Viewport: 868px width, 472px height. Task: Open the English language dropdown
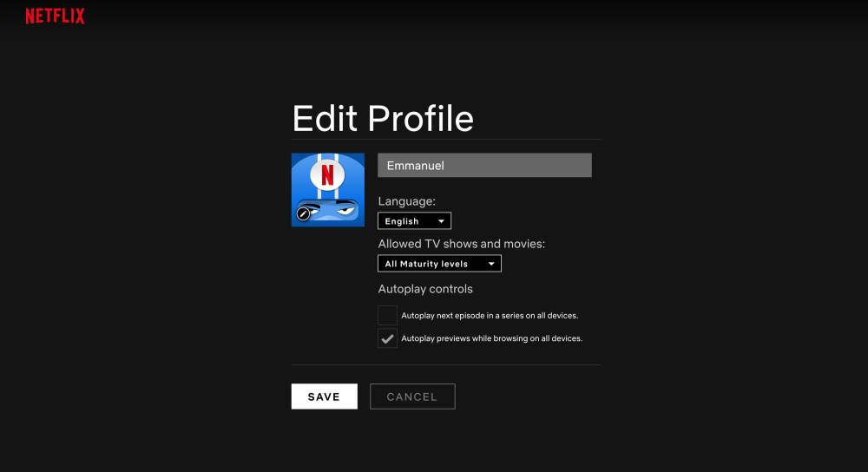pyautogui.click(x=414, y=221)
